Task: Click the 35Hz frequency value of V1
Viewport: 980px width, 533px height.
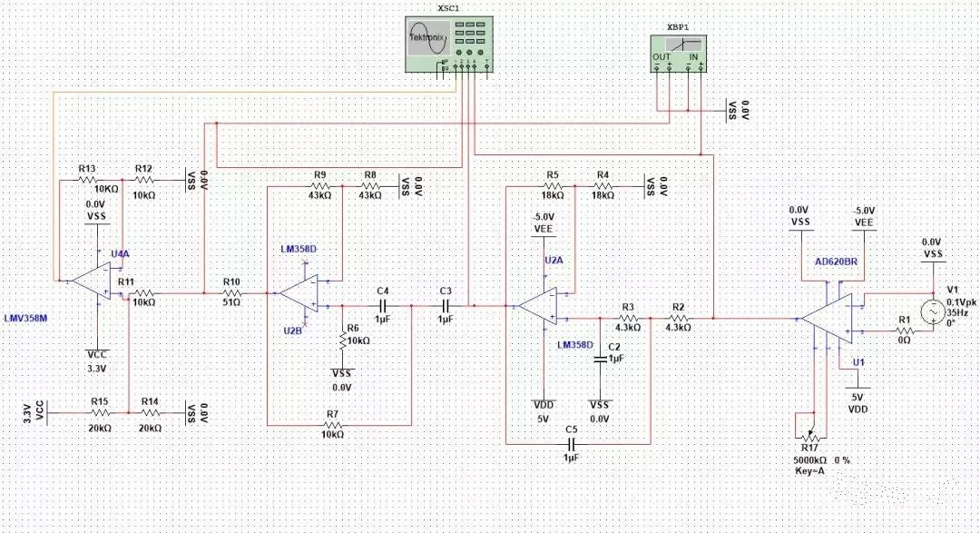Action: (956, 311)
